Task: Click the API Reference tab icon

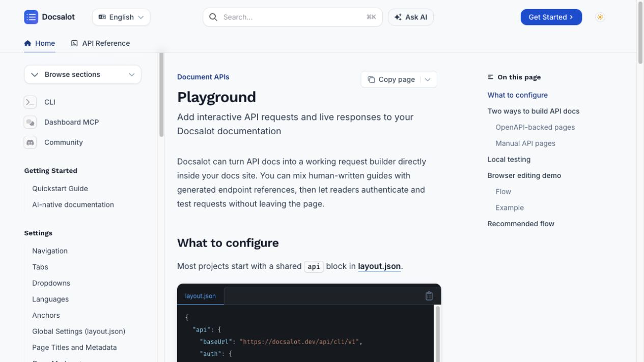Action: click(74, 43)
